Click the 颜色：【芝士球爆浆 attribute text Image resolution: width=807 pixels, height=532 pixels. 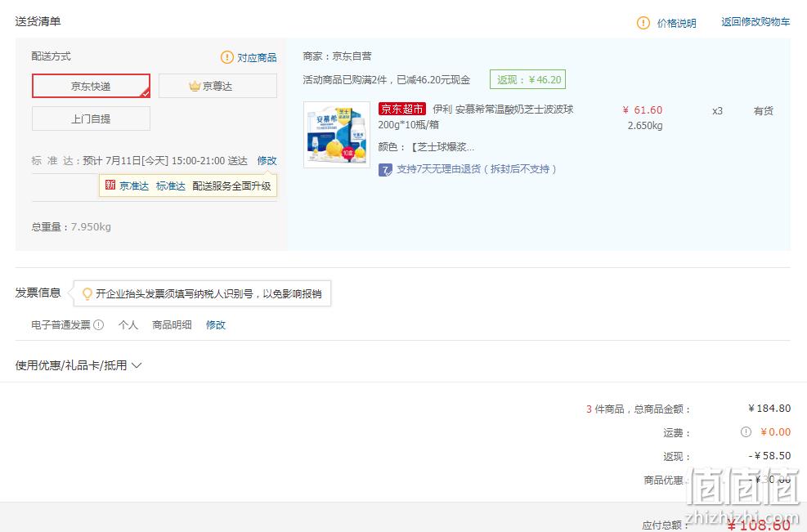click(426, 147)
